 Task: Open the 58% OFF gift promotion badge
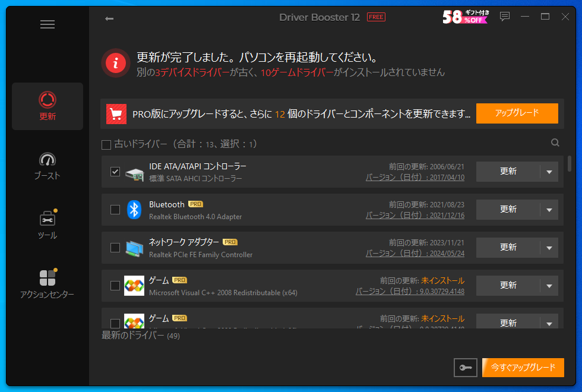point(466,17)
